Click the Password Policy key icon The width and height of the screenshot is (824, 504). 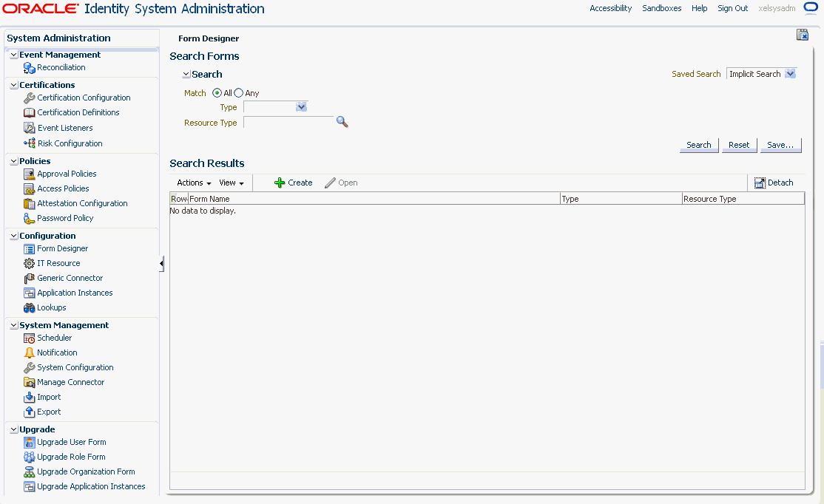30,219
